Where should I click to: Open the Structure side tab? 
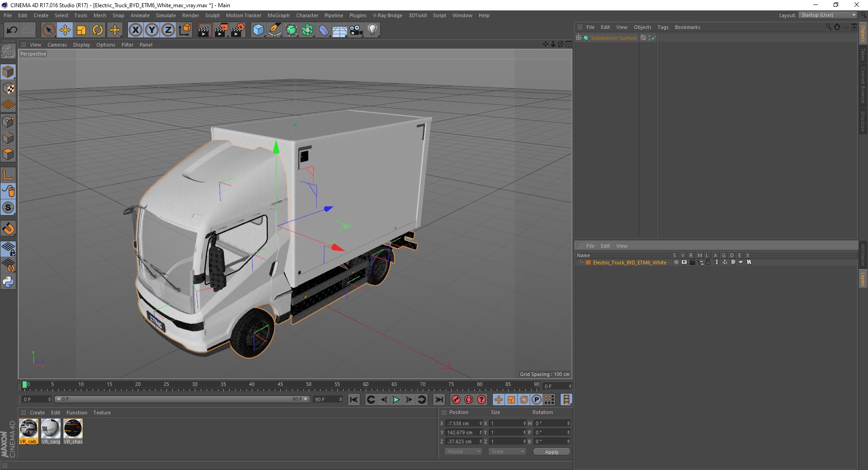click(x=863, y=121)
